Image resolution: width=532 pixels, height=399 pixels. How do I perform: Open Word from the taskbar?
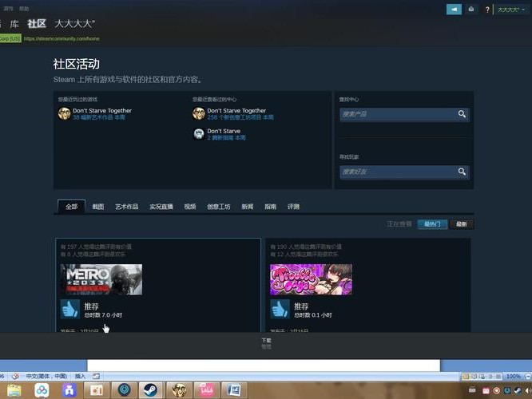click(x=234, y=390)
